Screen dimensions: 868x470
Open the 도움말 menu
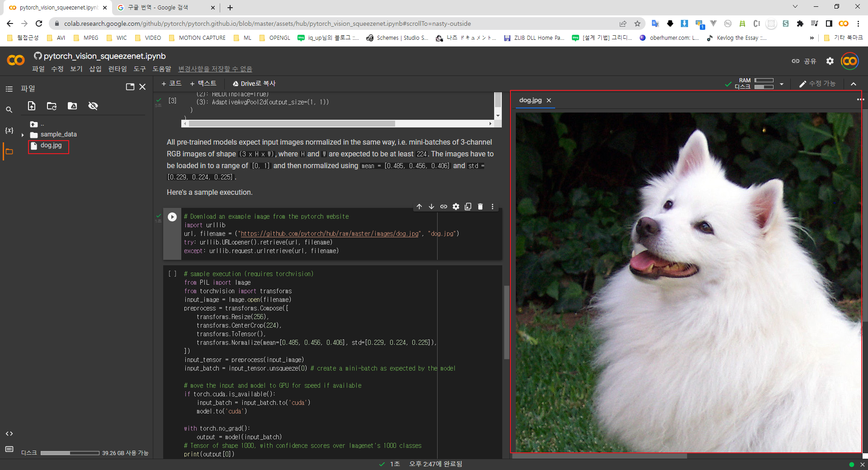(162, 69)
